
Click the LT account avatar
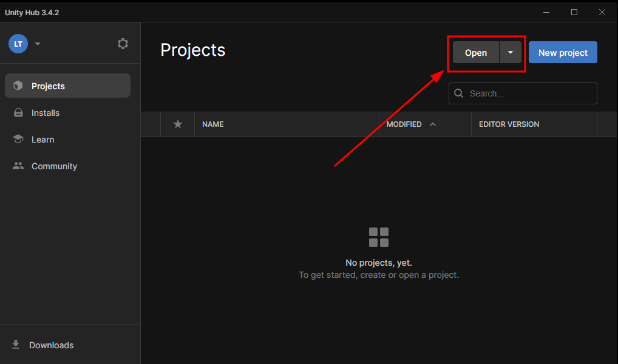point(18,44)
